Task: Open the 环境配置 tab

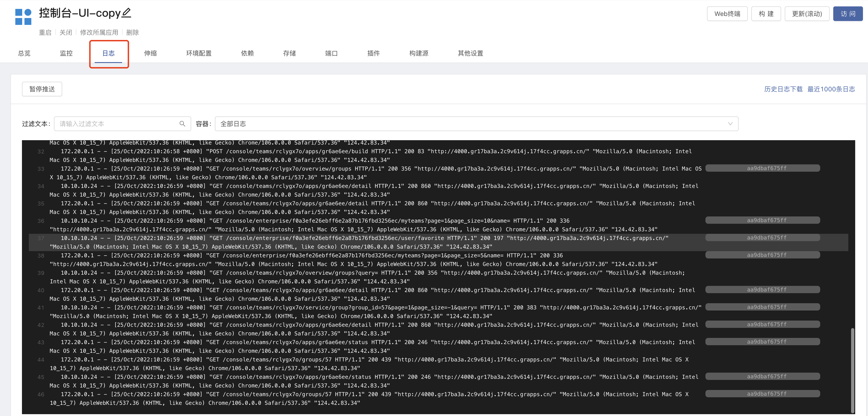Action: tap(199, 53)
